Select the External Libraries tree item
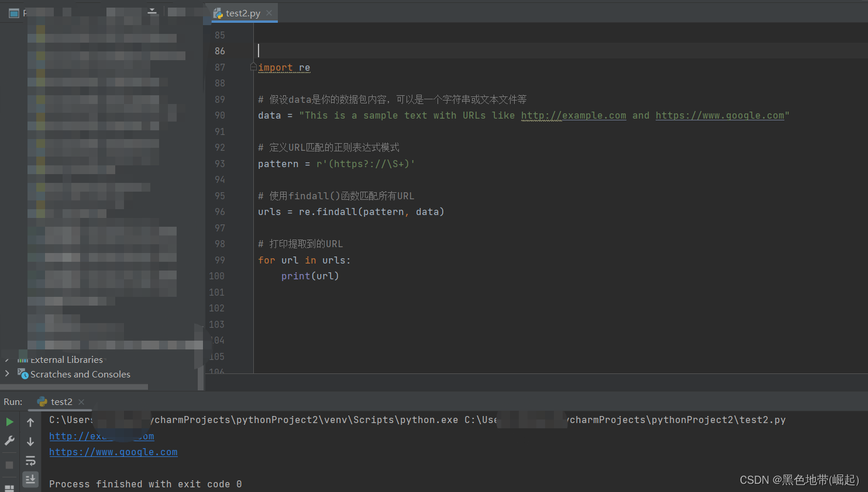868x492 pixels. pyautogui.click(x=67, y=360)
